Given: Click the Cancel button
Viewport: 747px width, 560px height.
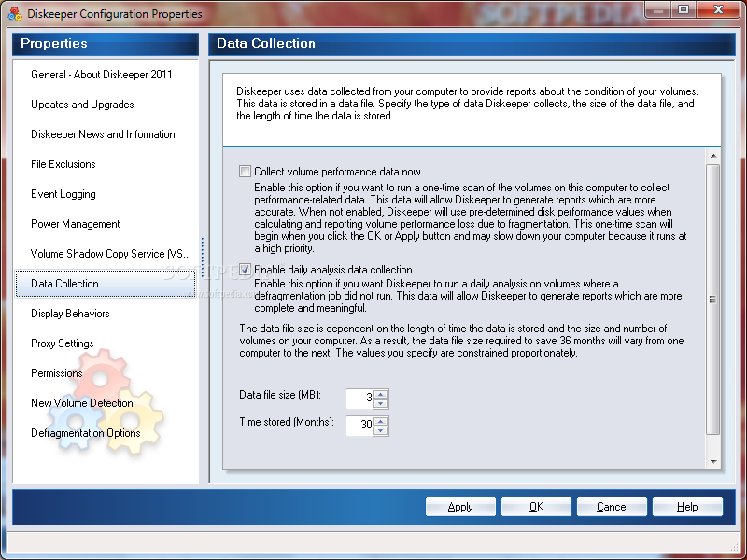Looking at the screenshot, I should tap(612, 507).
